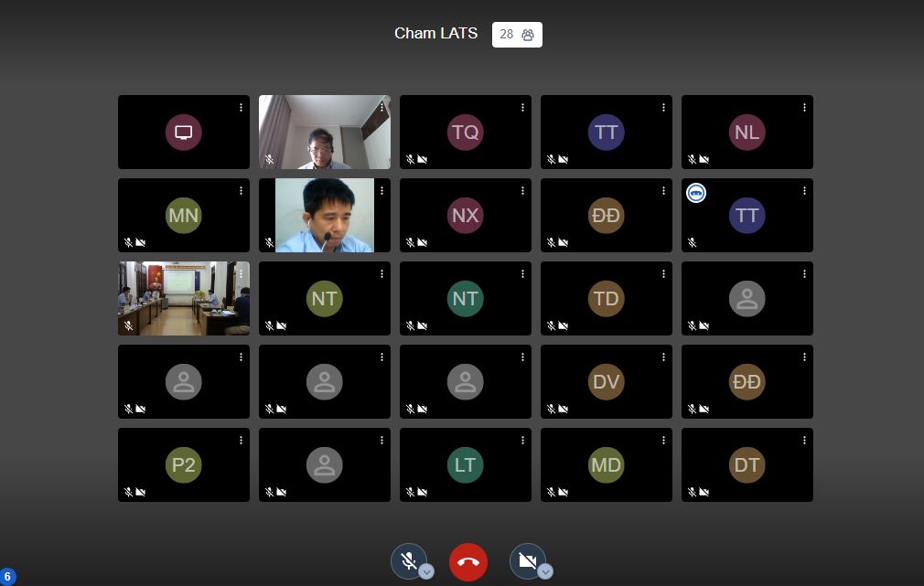Open the more options menu on DV tile
Image resolution: width=924 pixels, height=586 pixels.
664,357
